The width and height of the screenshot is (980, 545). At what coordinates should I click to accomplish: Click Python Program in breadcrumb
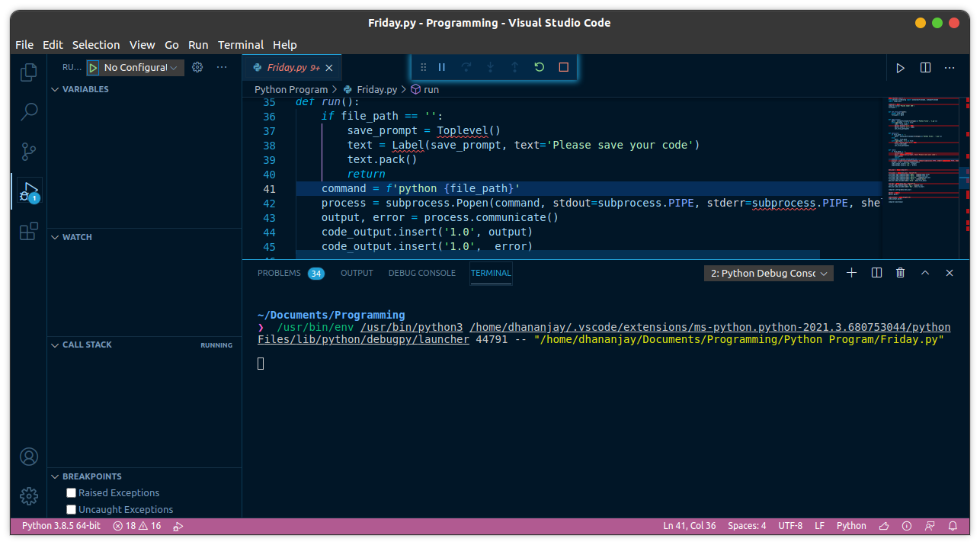291,89
